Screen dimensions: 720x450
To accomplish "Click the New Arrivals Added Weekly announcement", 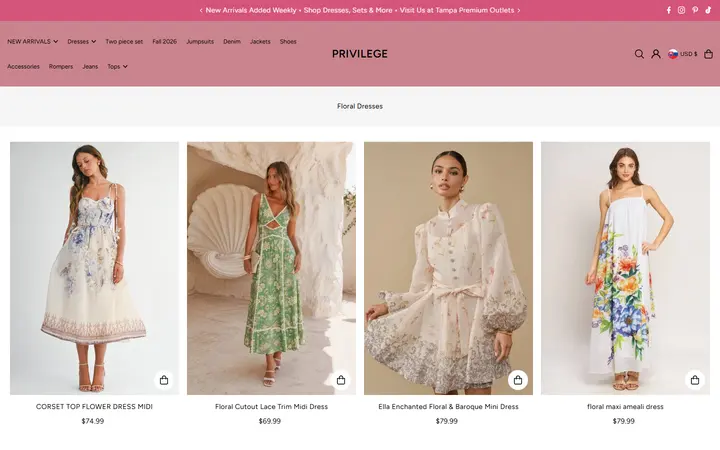I will point(251,10).
